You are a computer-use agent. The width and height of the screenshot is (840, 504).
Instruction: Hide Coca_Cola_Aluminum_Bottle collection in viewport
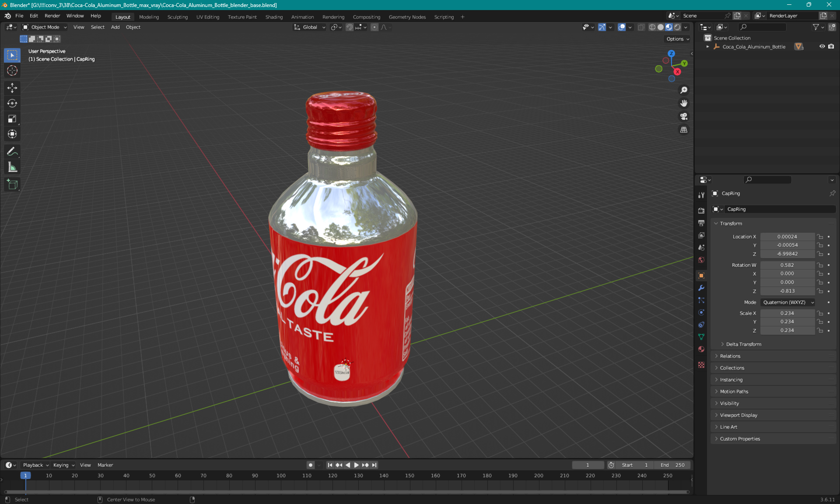coord(822,46)
